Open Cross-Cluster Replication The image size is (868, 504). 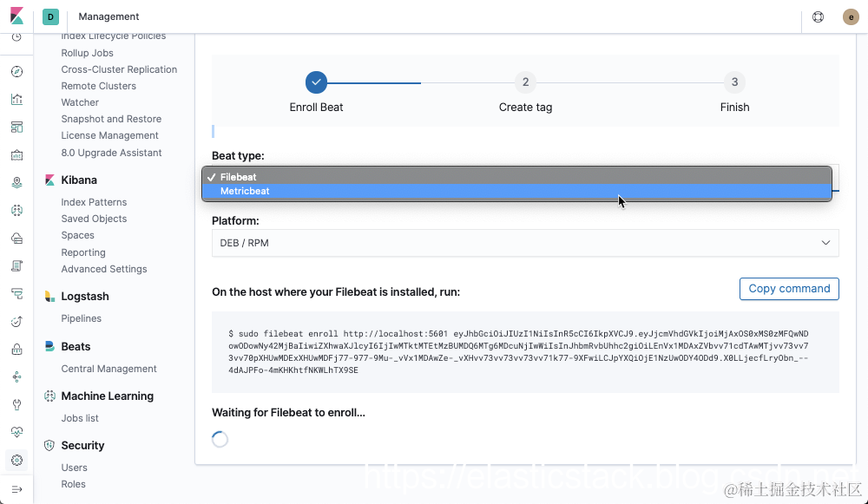[x=119, y=69]
